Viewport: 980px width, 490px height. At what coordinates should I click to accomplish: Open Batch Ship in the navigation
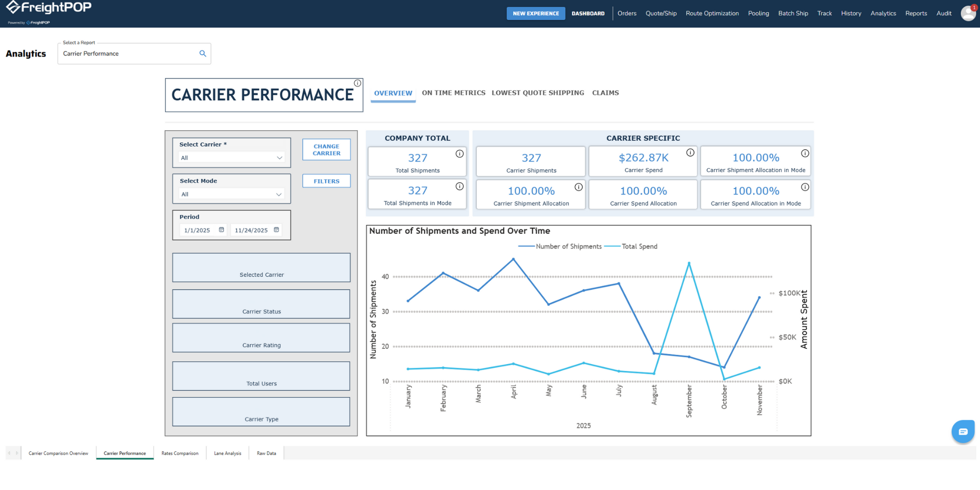793,13
